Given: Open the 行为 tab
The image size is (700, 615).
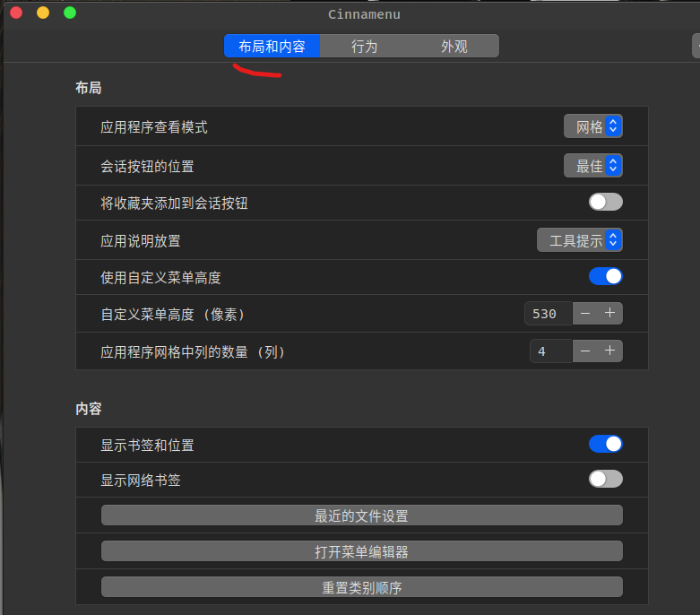Looking at the screenshot, I should (x=364, y=46).
